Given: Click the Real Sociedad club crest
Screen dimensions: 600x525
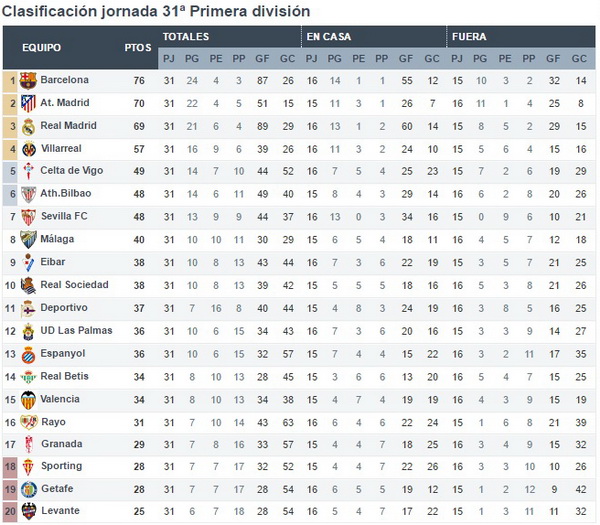Looking at the screenshot, I should 28,285.
